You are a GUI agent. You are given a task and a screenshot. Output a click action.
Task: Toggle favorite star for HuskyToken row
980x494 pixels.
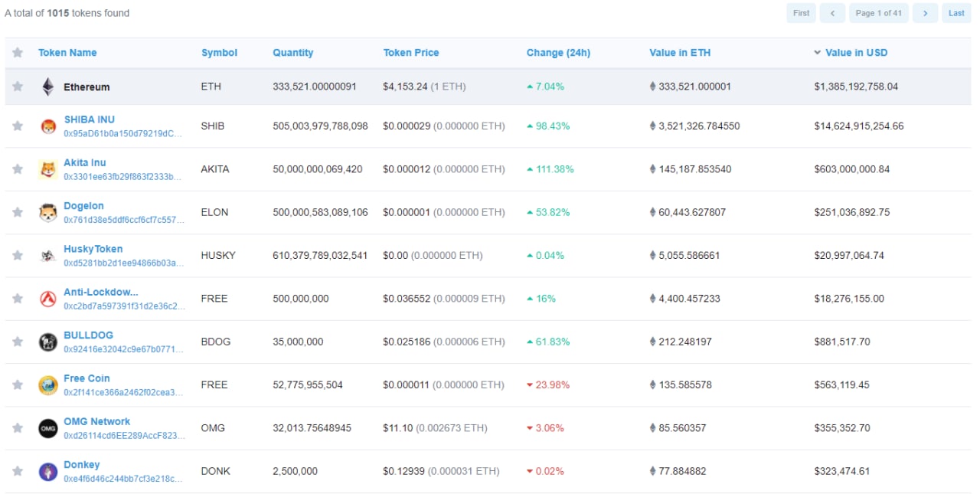[18, 256]
